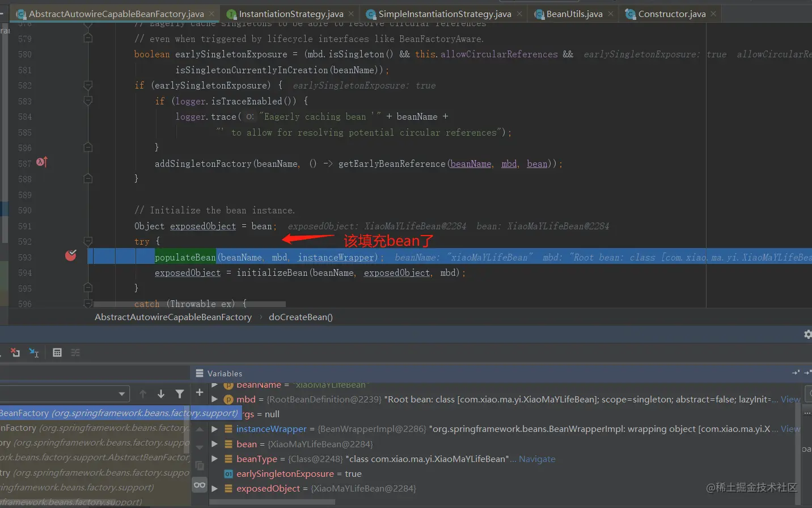The width and height of the screenshot is (812, 508).
Task: Add a new watch with plus icon
Action: click(x=200, y=392)
